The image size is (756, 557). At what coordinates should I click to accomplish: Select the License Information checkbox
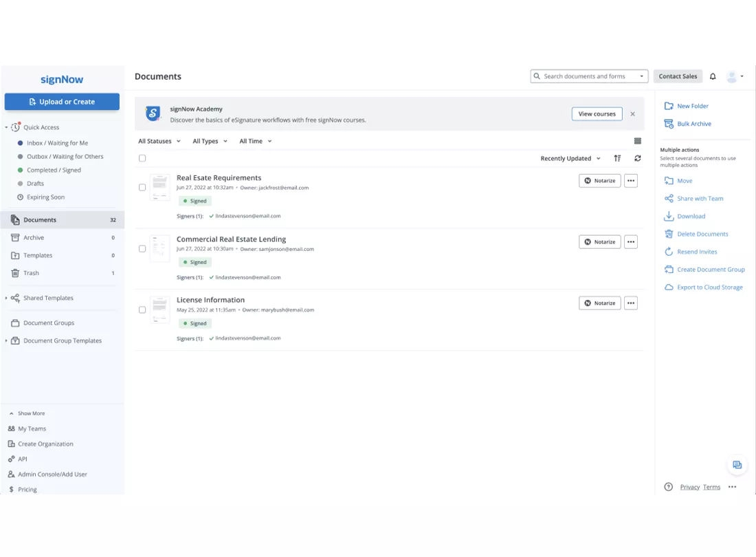(142, 309)
